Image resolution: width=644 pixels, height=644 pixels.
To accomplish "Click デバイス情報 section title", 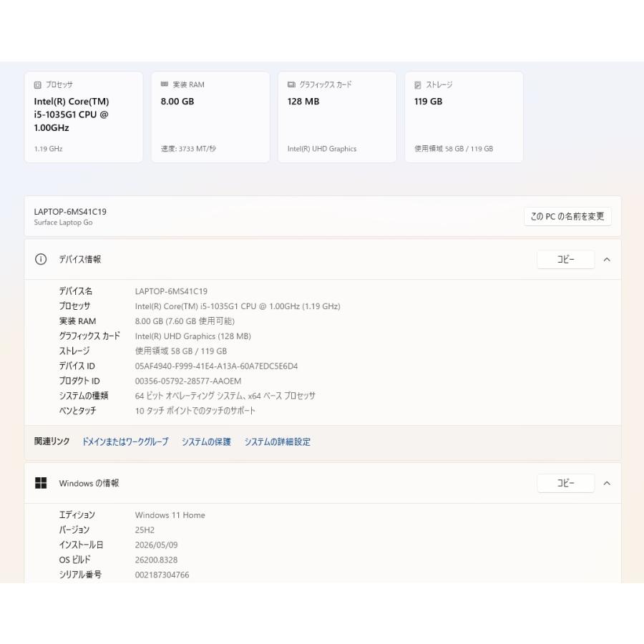I will [80, 259].
